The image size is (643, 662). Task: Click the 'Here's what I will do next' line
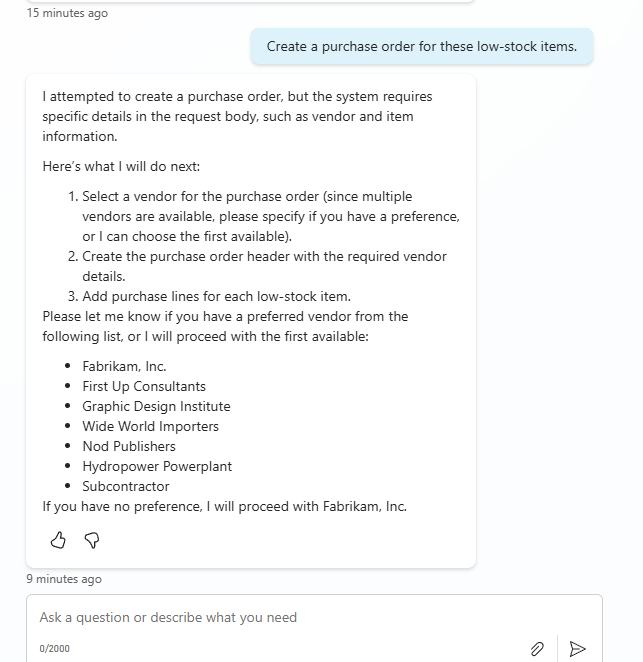point(121,166)
